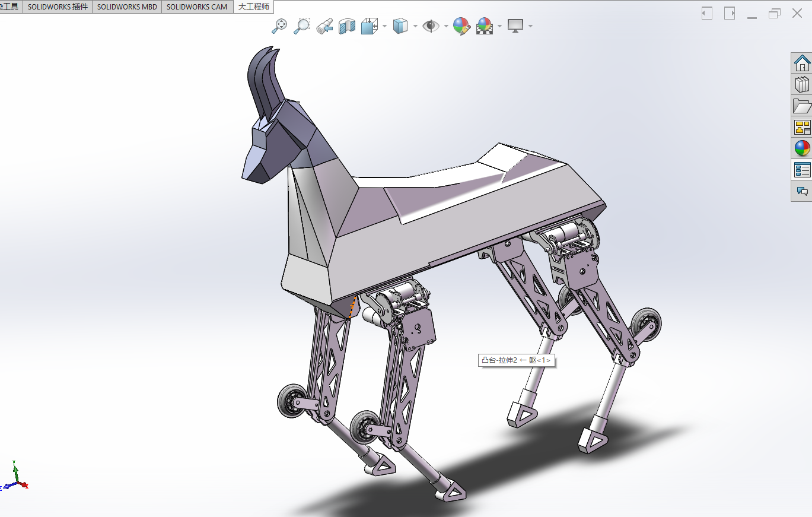The image size is (812, 517).
Task: Switch to the SOLIDWORKS MBD tab
Action: [127, 7]
